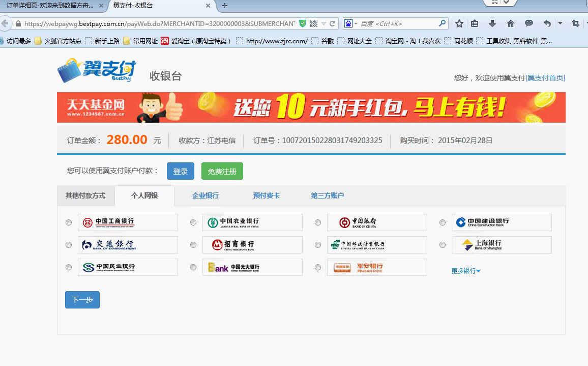Open toolbar overflow chevron at right edge
This screenshot has height=366, width=588.
[586, 23]
